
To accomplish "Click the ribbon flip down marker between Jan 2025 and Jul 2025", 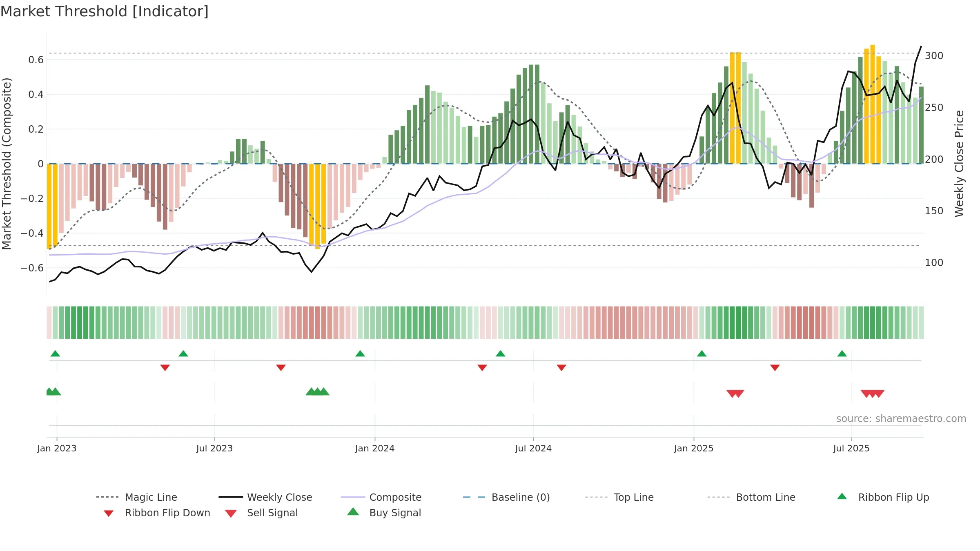I will 775,368.
